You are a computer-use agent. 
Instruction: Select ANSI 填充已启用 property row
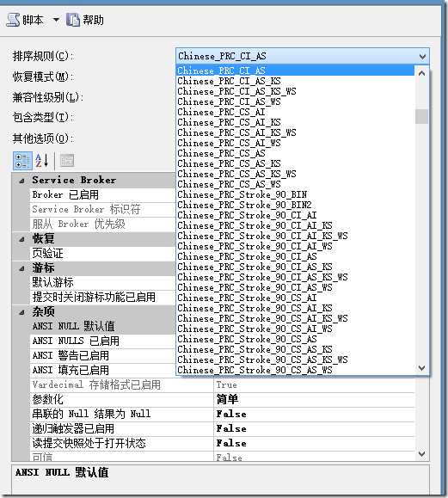[103, 371]
